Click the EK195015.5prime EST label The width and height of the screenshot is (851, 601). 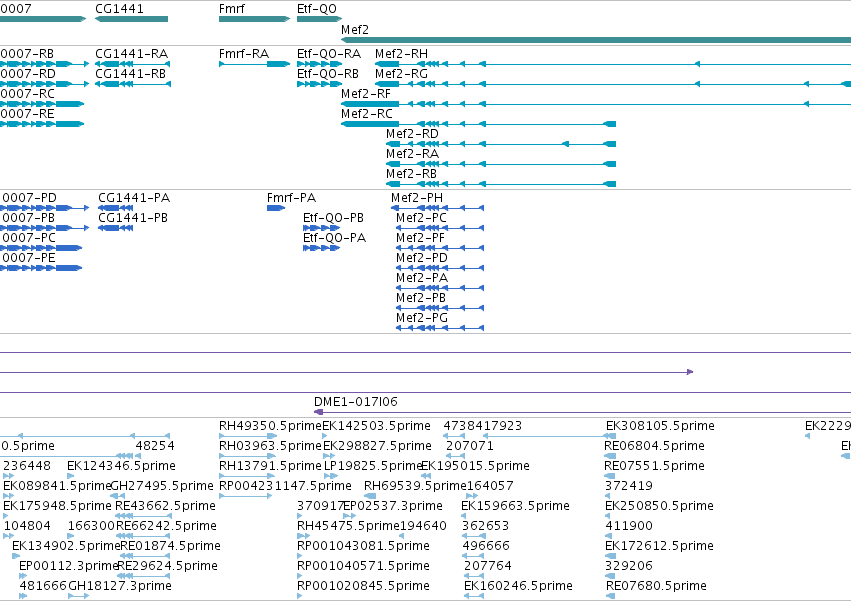pos(475,466)
